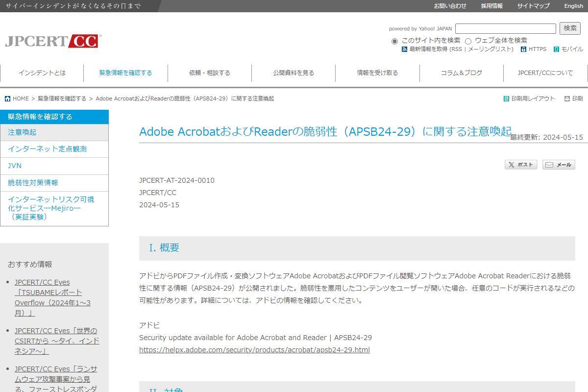Viewport: 588px width, 392px height.
Task: Click the page title heading
Action: pyautogui.click(x=325, y=132)
